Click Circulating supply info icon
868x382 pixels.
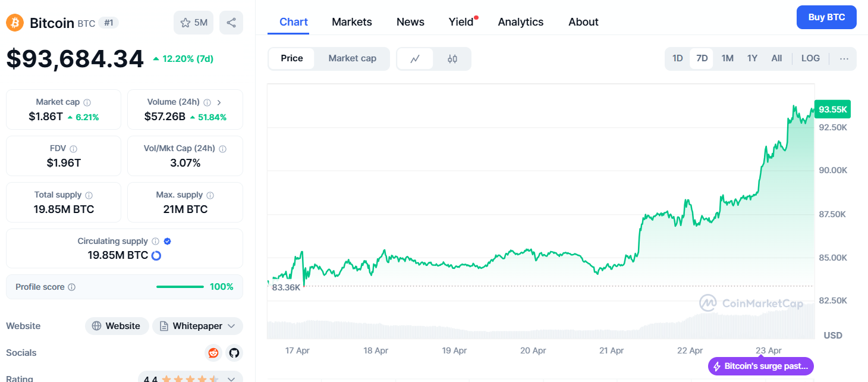(156, 242)
